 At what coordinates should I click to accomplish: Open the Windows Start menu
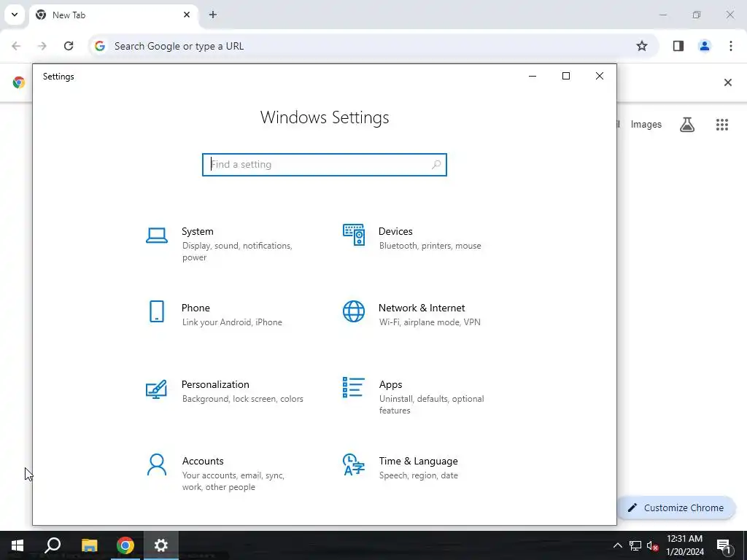[18, 545]
